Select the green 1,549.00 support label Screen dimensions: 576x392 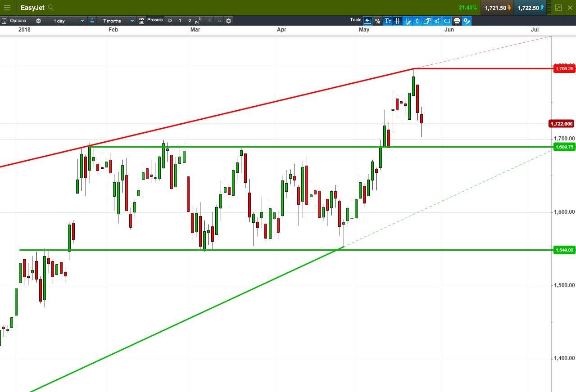tap(564, 250)
